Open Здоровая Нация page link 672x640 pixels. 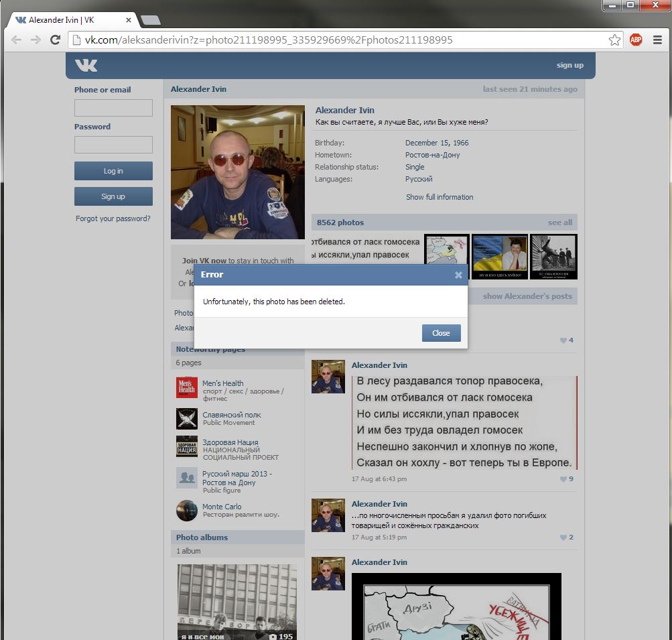(230, 442)
